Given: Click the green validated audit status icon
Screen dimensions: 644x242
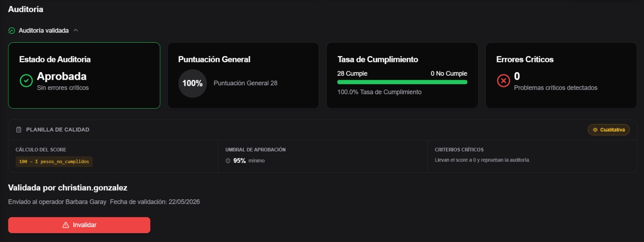Looking at the screenshot, I should (x=12, y=31).
